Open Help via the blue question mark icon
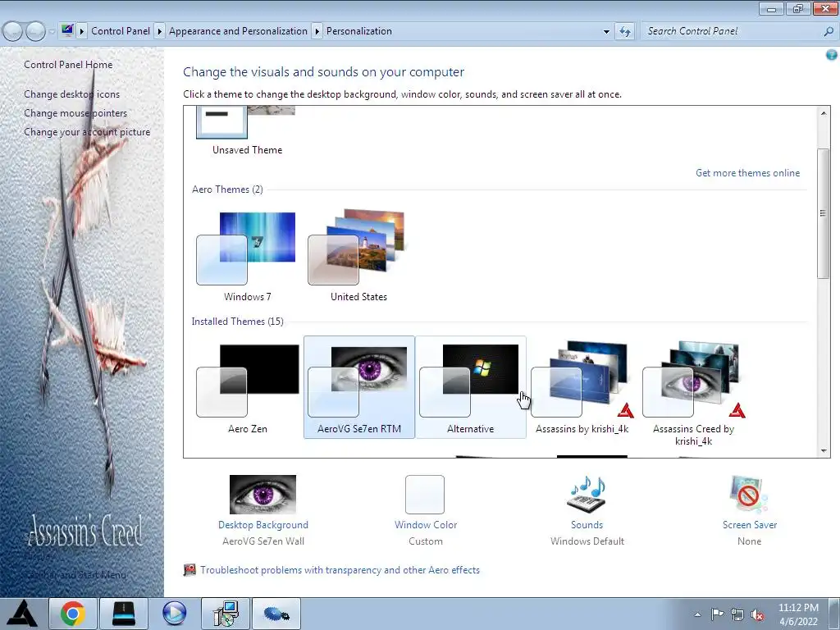 click(x=832, y=55)
